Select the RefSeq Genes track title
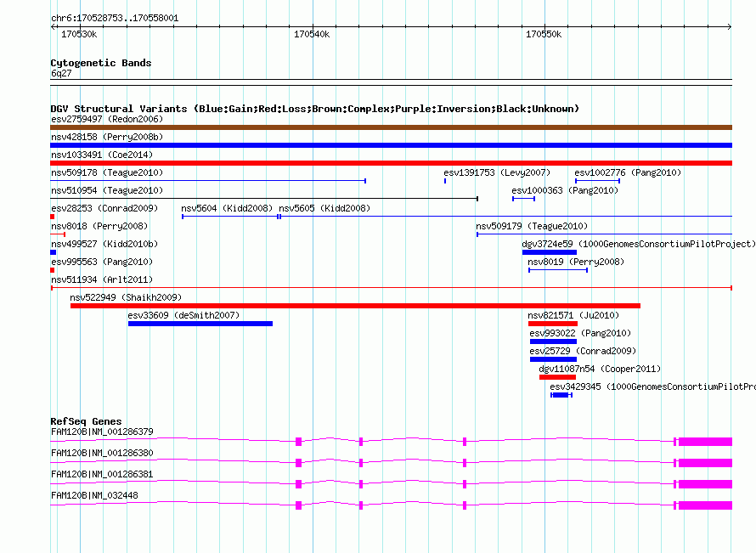756x553 pixels. pyautogui.click(x=87, y=421)
